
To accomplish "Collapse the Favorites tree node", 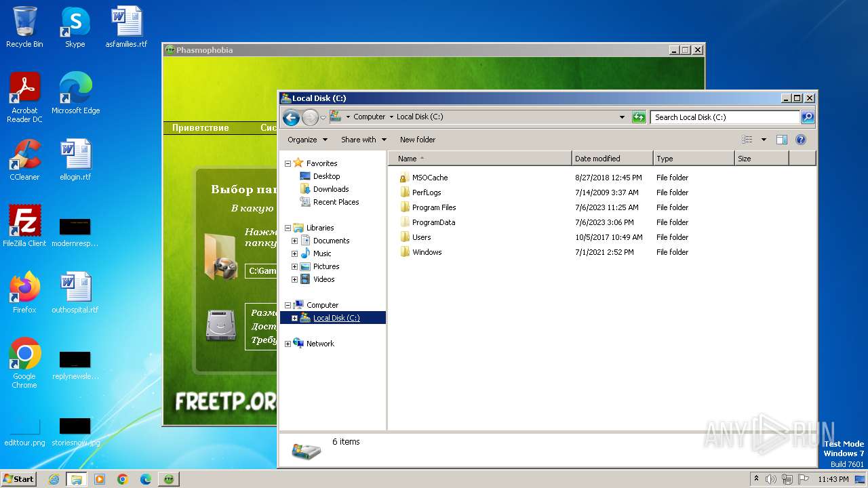I will pyautogui.click(x=288, y=163).
